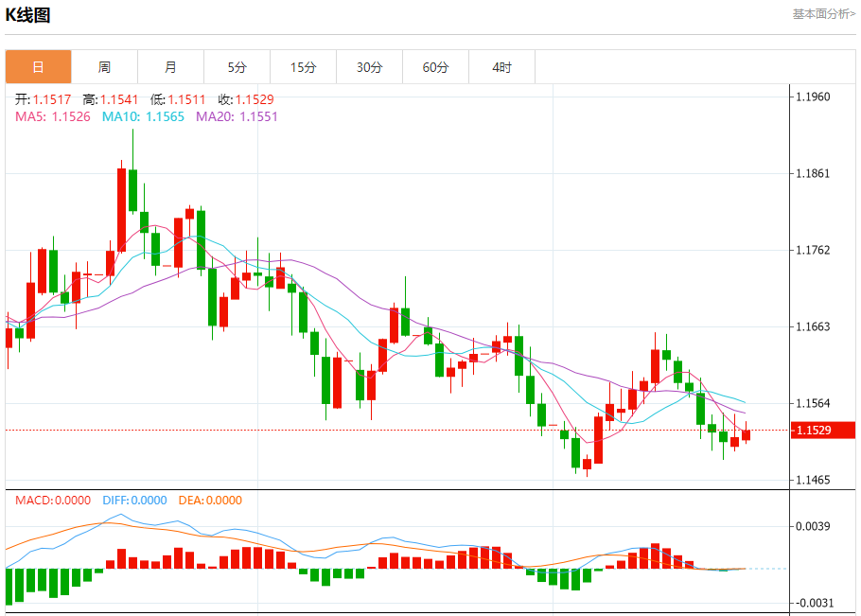
Task: Click the MACD: 0.0000 label
Action: pyautogui.click(x=53, y=501)
